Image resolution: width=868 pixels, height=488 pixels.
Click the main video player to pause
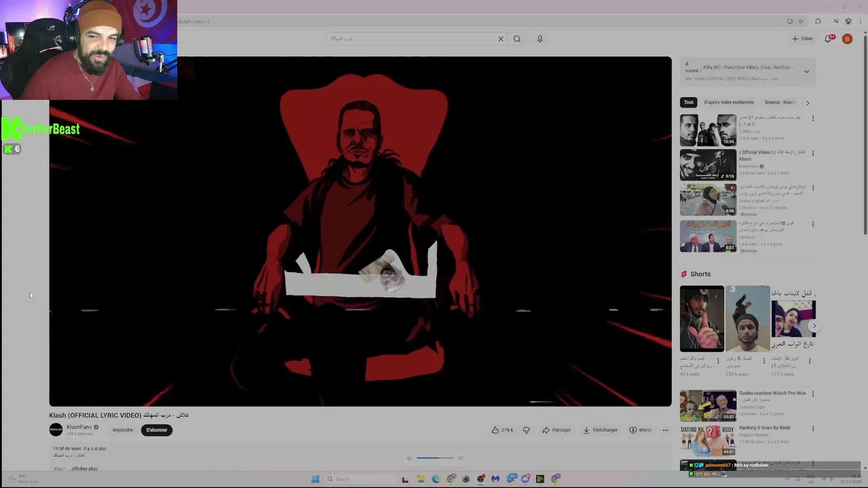click(x=360, y=231)
